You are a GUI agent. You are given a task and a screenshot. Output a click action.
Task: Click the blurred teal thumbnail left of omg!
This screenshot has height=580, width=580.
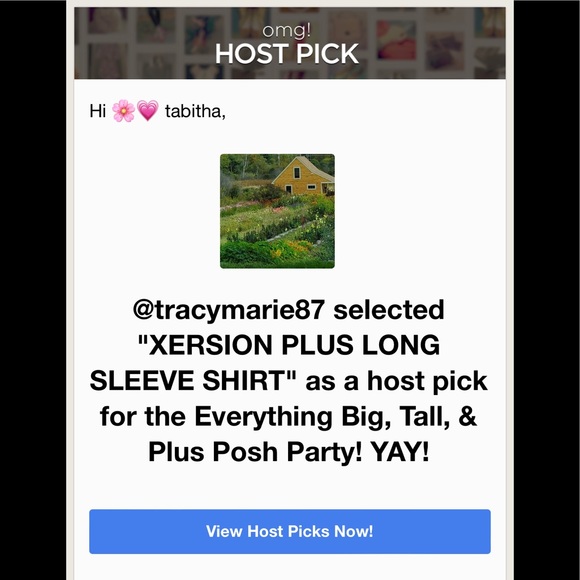point(202,34)
